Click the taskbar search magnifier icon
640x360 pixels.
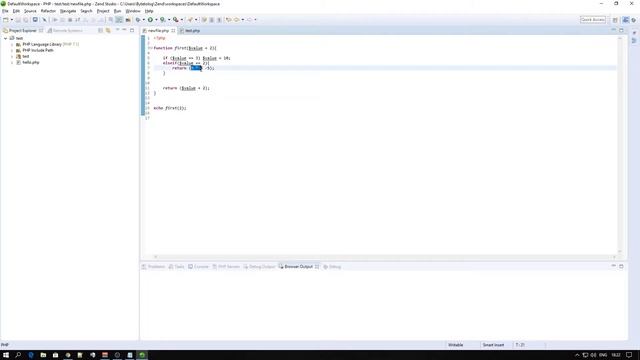18,355
